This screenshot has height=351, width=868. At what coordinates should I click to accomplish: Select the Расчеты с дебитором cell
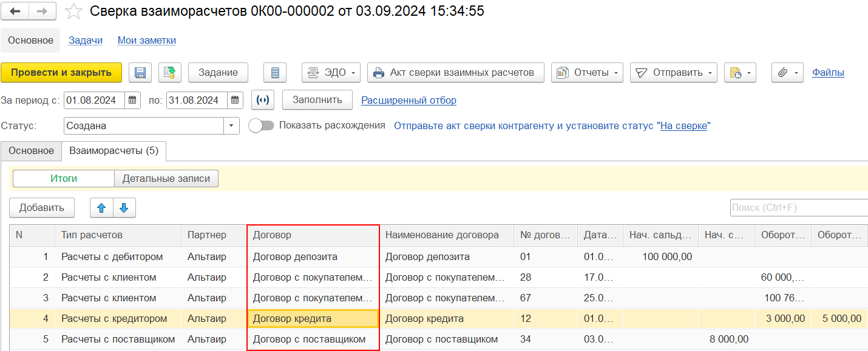118,257
